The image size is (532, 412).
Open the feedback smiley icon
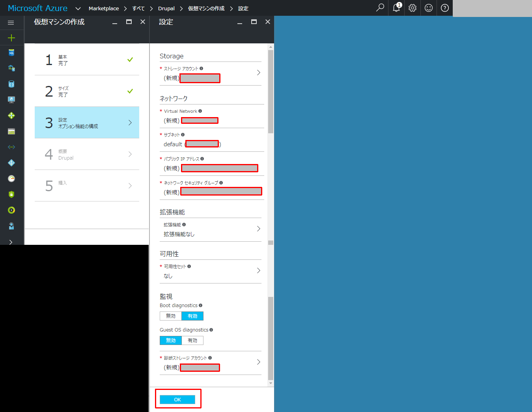pos(428,8)
